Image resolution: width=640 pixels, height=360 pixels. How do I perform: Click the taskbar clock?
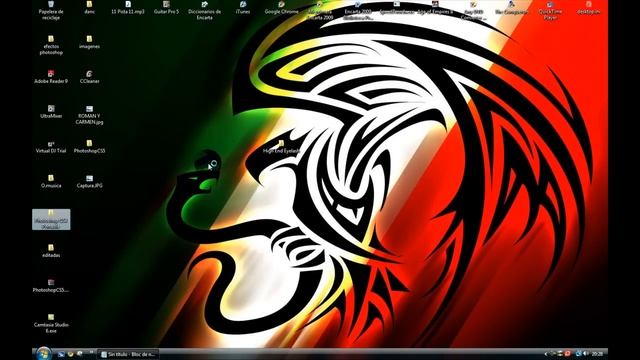tap(597, 354)
